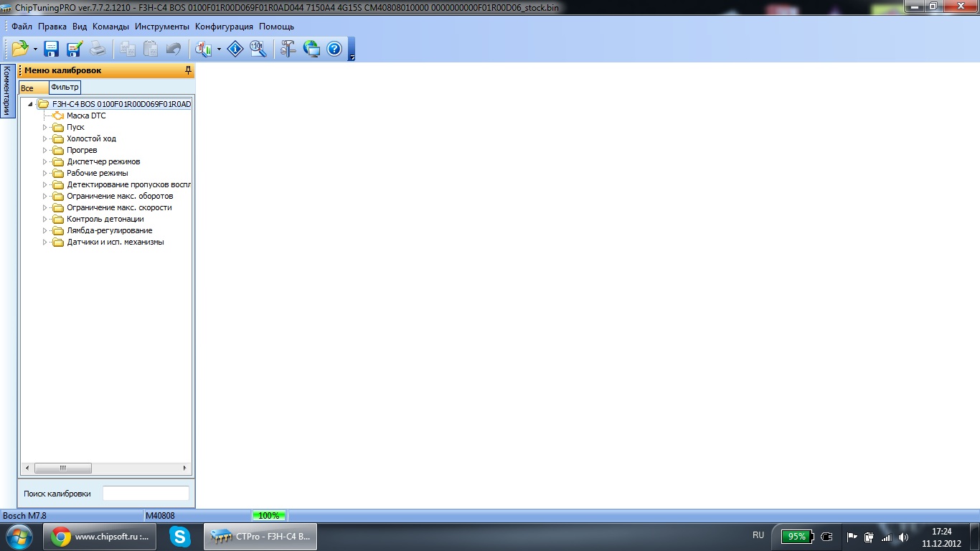This screenshot has width=980, height=551.
Task: Expand Ограничение макс. оборотов folder
Action: [44, 196]
